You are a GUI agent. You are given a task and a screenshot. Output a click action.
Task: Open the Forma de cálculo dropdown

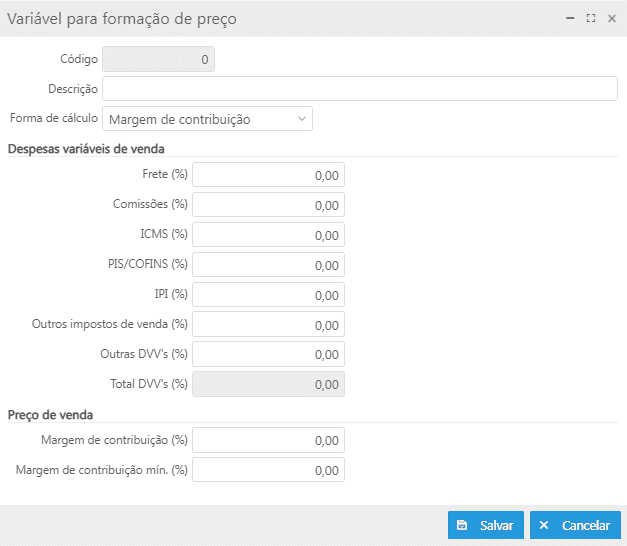pos(208,119)
